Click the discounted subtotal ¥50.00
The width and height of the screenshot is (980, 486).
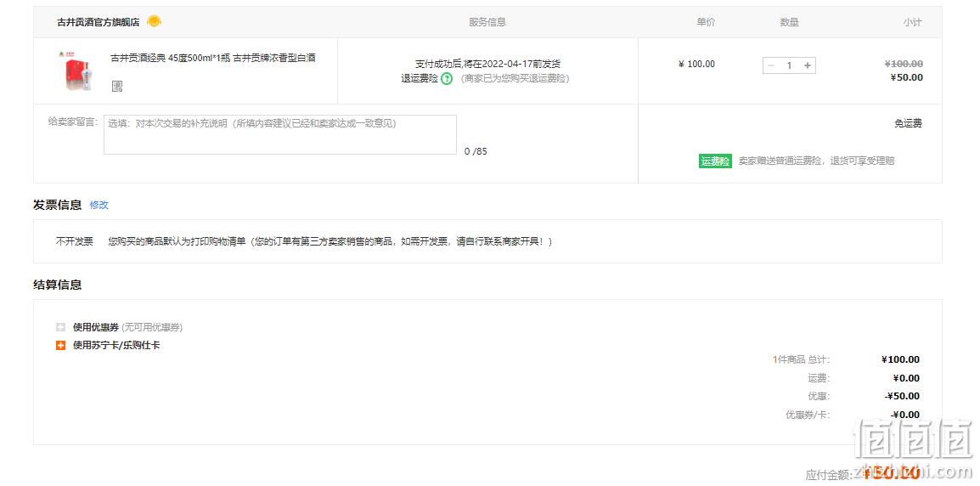click(x=906, y=77)
